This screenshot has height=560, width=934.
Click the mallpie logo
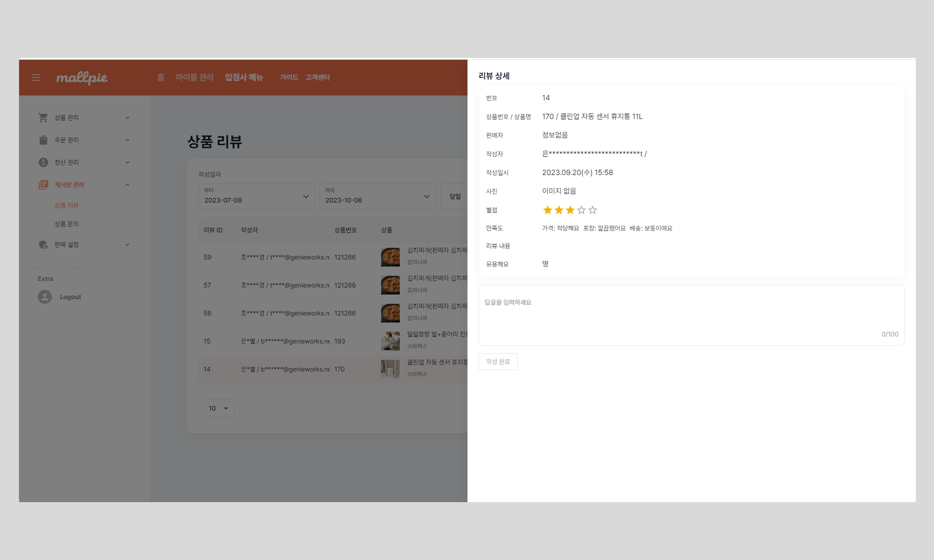(x=82, y=77)
